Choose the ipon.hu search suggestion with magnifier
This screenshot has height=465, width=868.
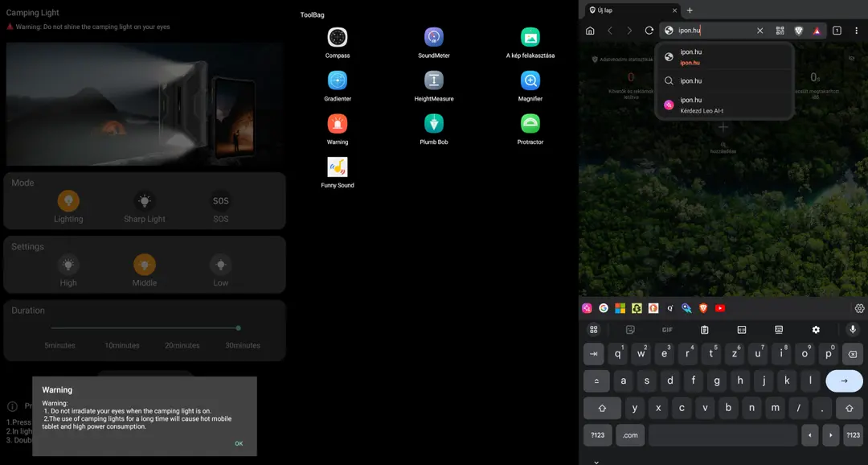724,81
